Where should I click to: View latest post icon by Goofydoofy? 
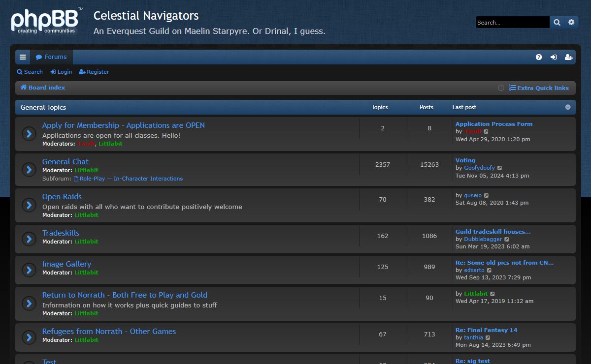pos(499,168)
